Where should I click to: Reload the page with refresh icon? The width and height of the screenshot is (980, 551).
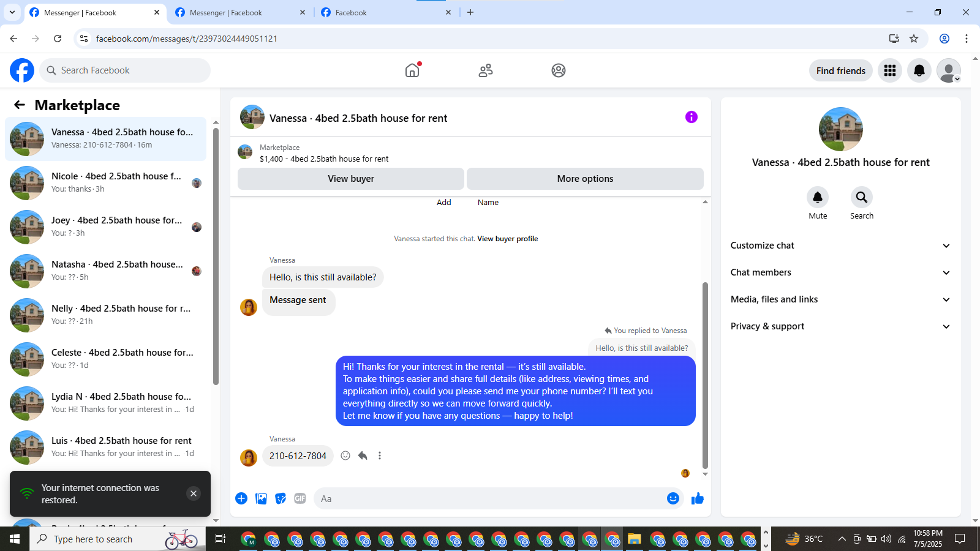click(58, 39)
